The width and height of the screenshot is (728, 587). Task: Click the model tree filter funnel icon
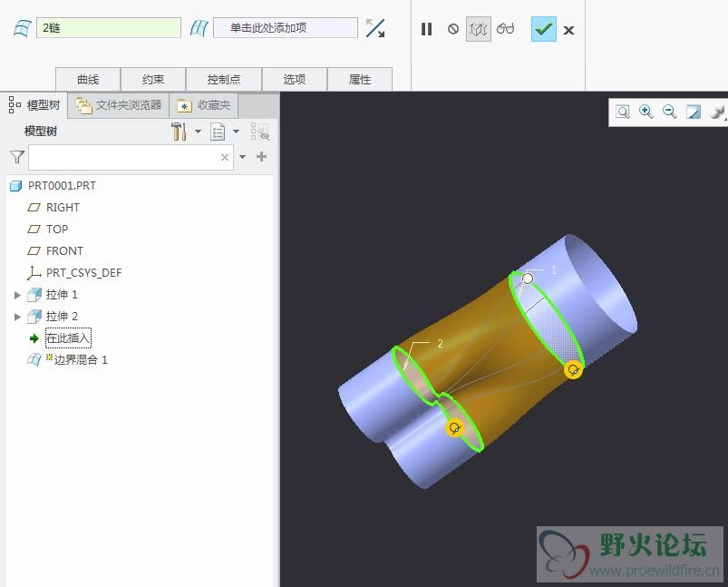17,157
